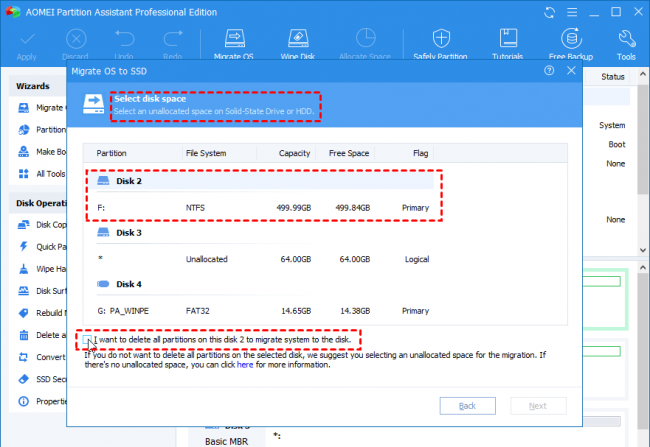Close the Migrate OS to SSD dialog
This screenshot has height=447, width=650.
[571, 70]
